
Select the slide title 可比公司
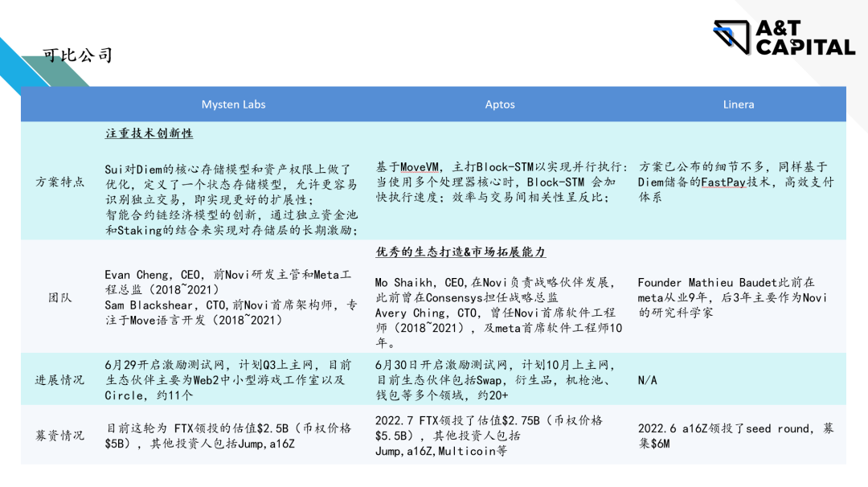click(x=77, y=55)
